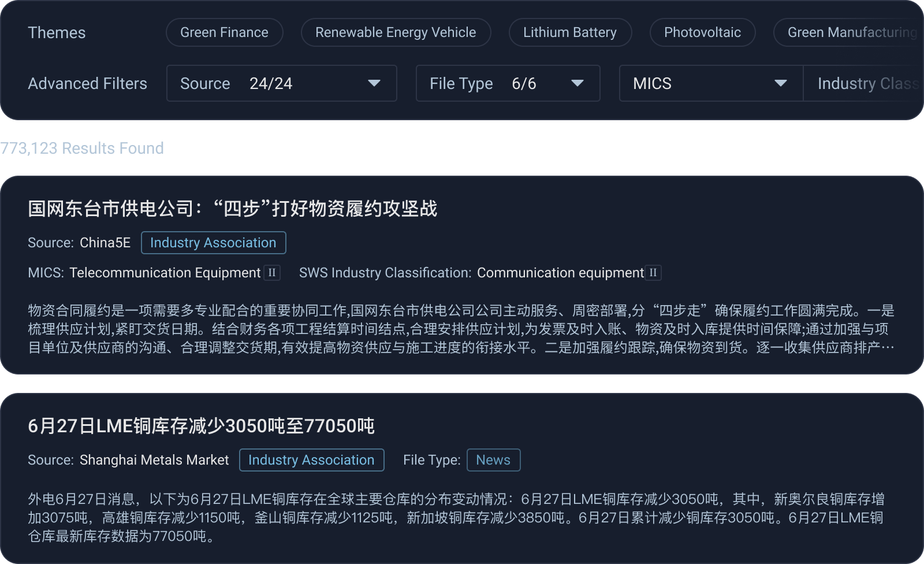Click the summary text of 国网东台 article
Screen dimensions: 924x564
point(461,329)
